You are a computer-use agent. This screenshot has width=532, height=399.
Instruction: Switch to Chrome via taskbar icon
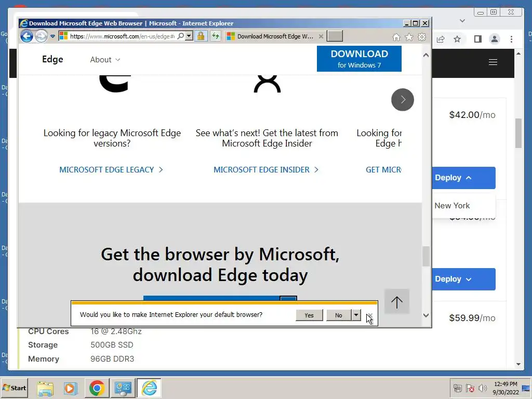click(97, 388)
